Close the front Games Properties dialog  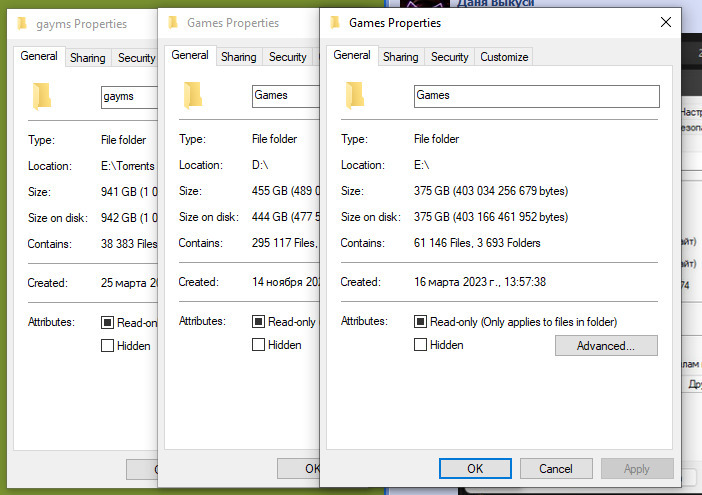[666, 22]
